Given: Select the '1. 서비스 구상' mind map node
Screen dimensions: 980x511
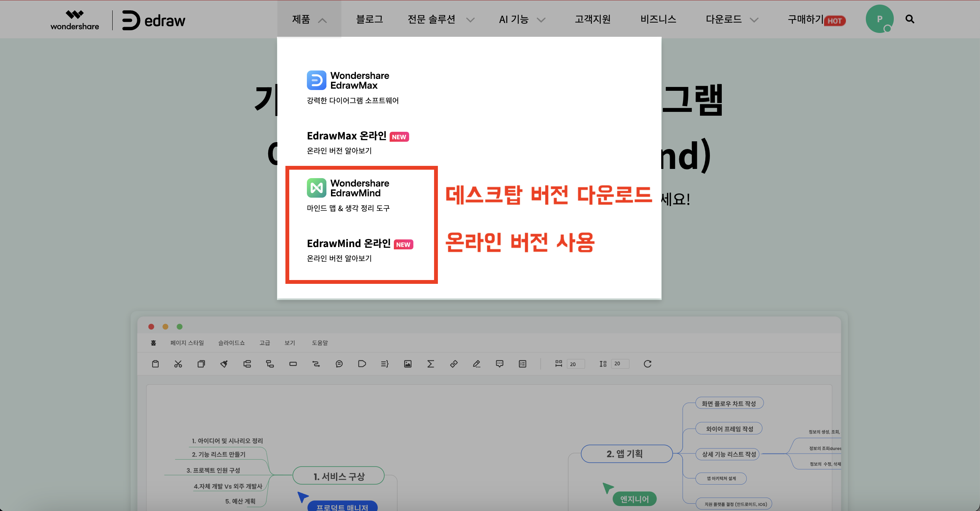Looking at the screenshot, I should pos(339,476).
